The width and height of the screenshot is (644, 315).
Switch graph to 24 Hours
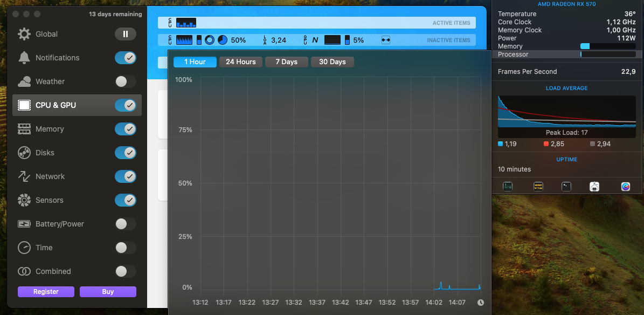240,62
